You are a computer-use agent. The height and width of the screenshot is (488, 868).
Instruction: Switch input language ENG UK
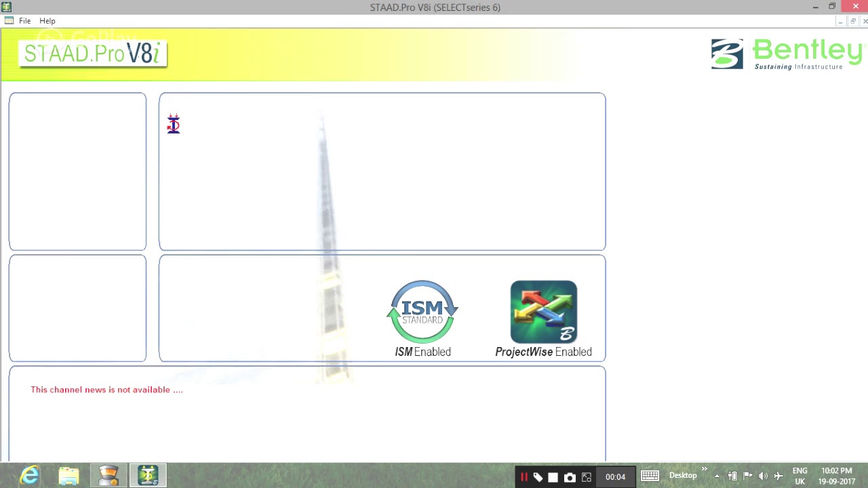800,476
